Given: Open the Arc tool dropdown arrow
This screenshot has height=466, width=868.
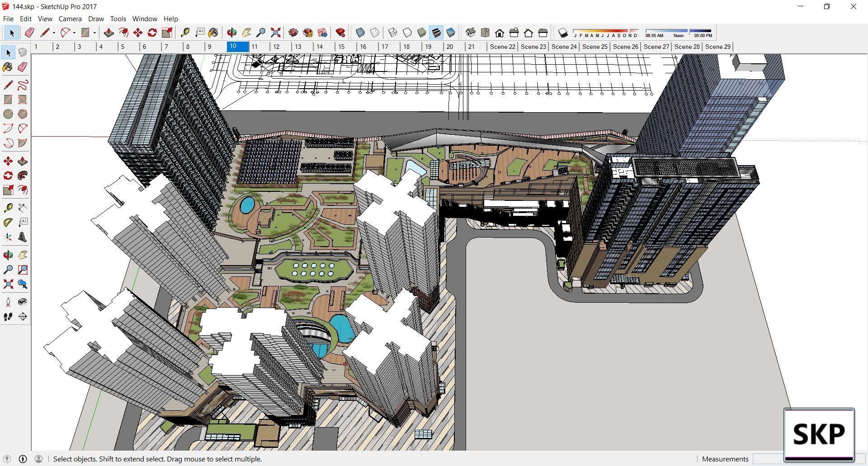Looking at the screenshot, I should click(x=74, y=32).
